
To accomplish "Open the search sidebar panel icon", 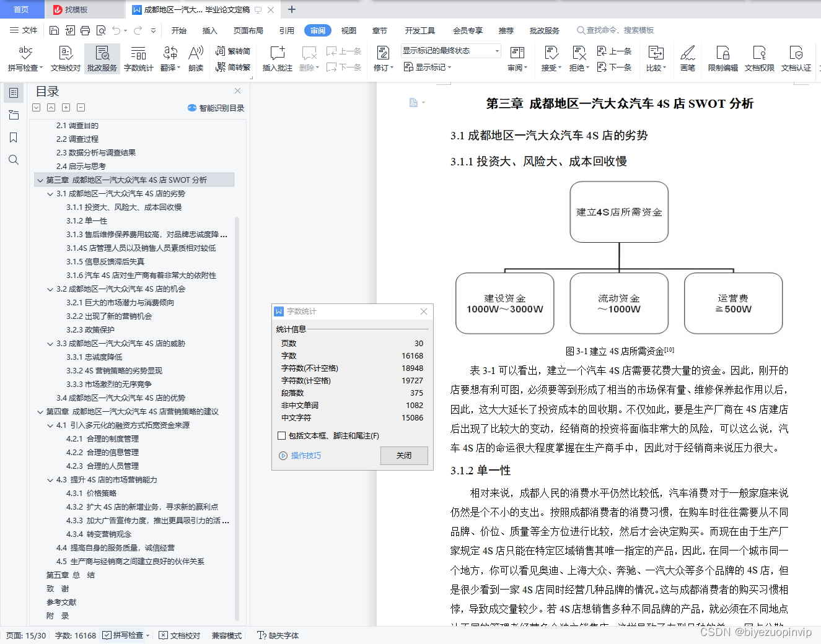I will click(13, 160).
